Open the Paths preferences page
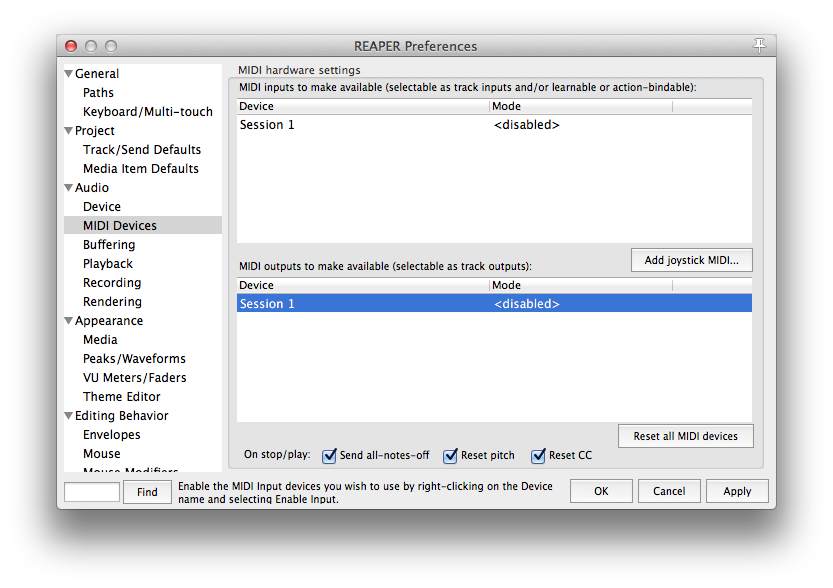The height and width of the screenshot is (588, 833). point(98,93)
